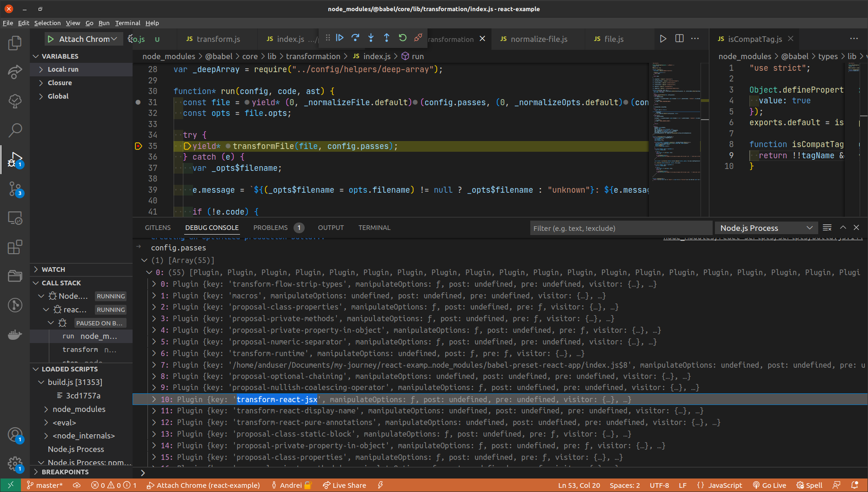868x492 pixels.
Task: Click the Step Over debug icon
Action: click(355, 38)
